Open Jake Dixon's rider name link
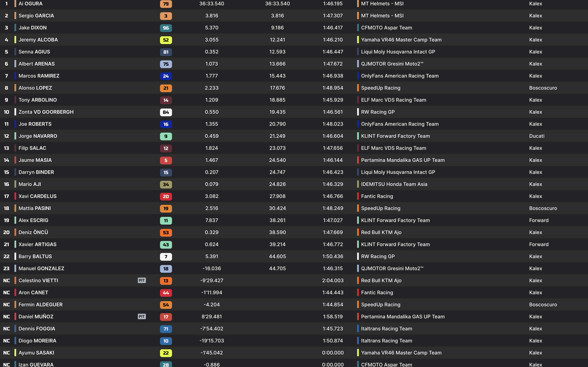The width and height of the screenshot is (588, 367). pos(33,28)
